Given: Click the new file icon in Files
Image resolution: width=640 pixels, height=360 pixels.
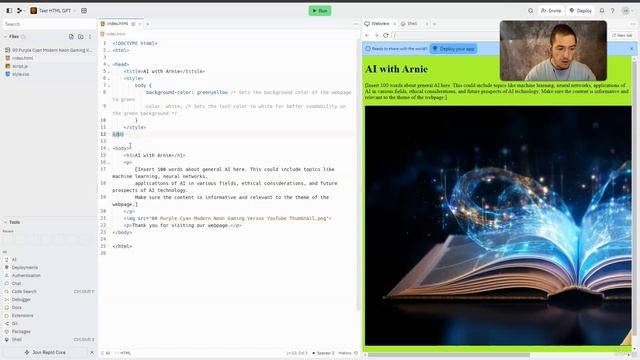Looking at the screenshot, I should [x=71, y=37].
